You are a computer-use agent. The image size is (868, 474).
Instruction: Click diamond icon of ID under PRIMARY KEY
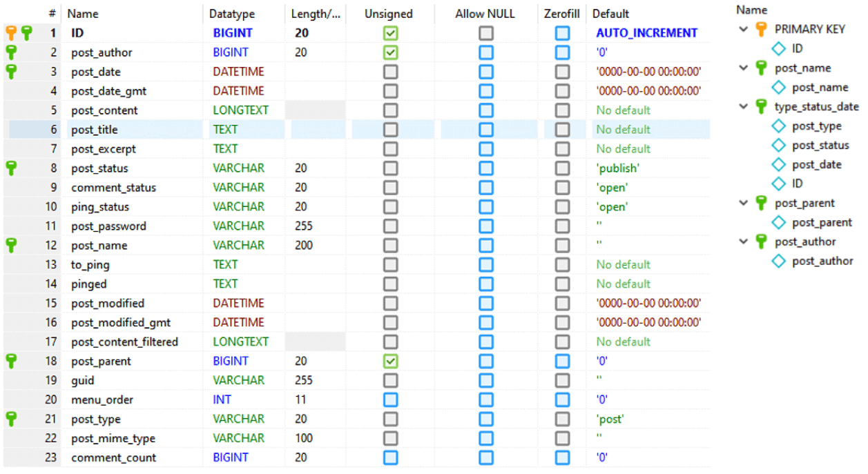(779, 48)
